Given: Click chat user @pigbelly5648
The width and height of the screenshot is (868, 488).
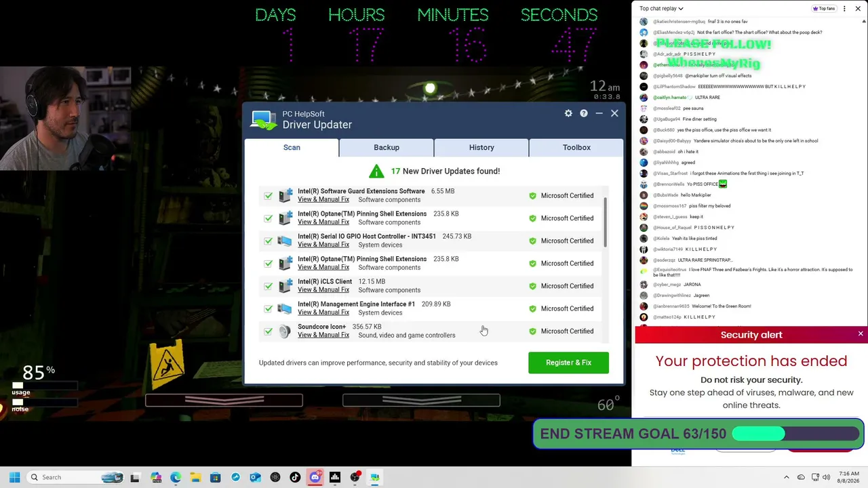Looking at the screenshot, I should pos(668,76).
